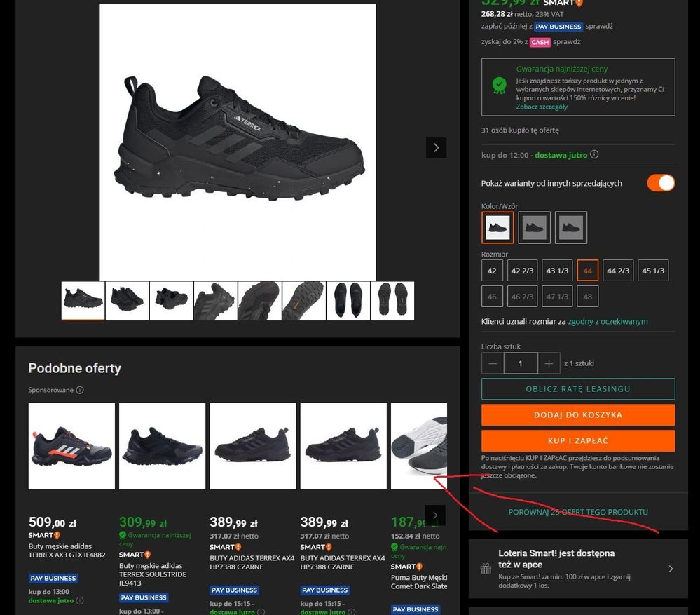Choose size 42 2/3

[x=522, y=271]
